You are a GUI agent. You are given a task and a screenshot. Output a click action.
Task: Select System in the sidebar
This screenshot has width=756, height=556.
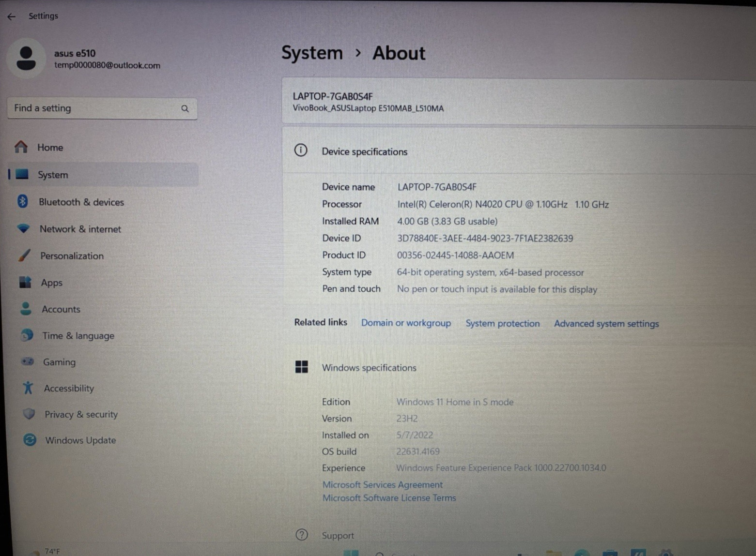click(x=102, y=175)
